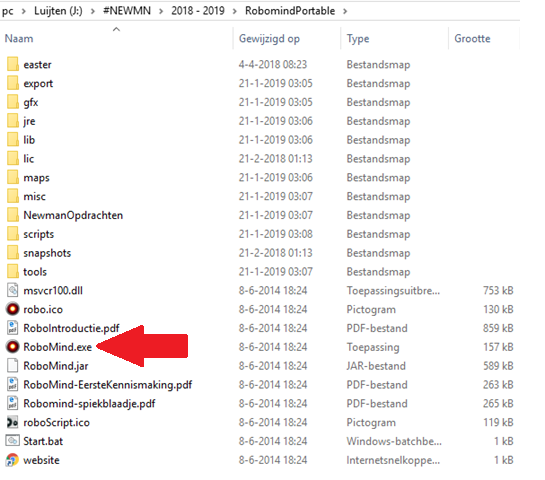Click the 4-4-2018 08:23 date cell
Image resolution: width=545 pixels, height=480 pixels.
[273, 65]
